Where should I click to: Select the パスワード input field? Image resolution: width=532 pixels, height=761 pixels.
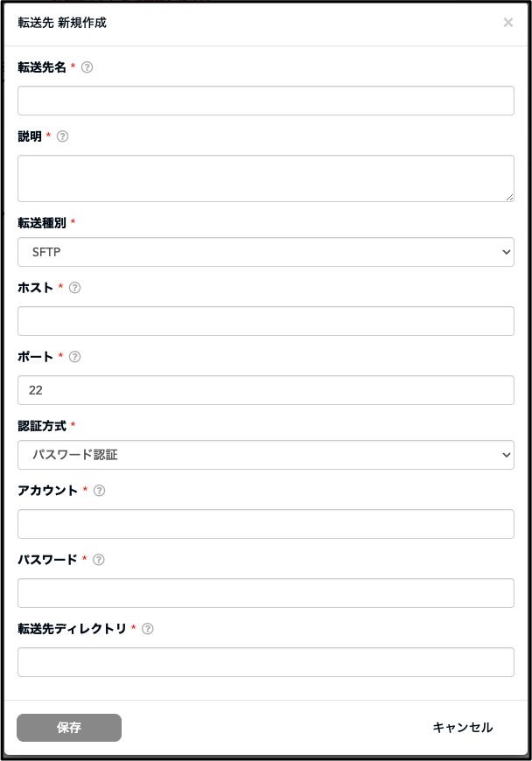click(266, 593)
